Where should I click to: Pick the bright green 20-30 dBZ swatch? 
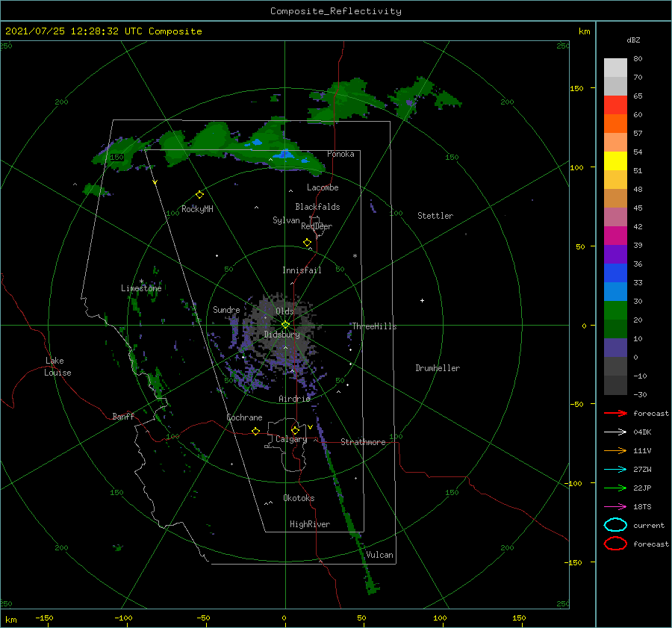coord(615,310)
